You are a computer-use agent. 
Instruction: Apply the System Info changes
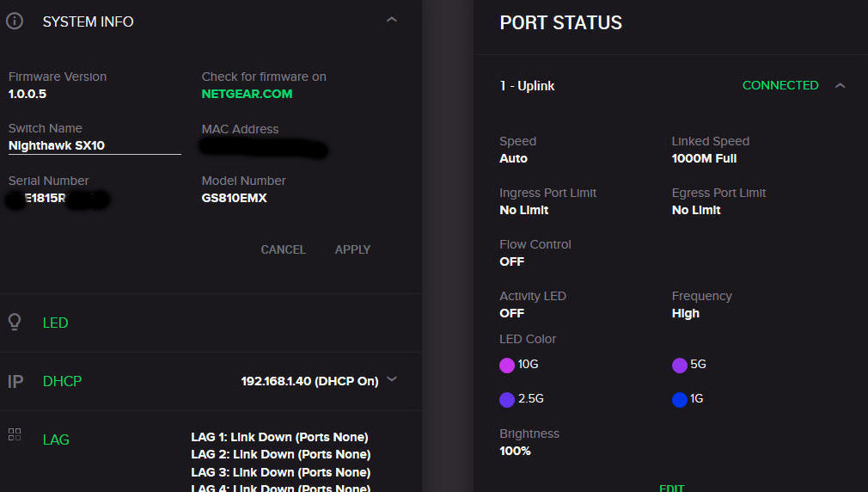coord(352,249)
